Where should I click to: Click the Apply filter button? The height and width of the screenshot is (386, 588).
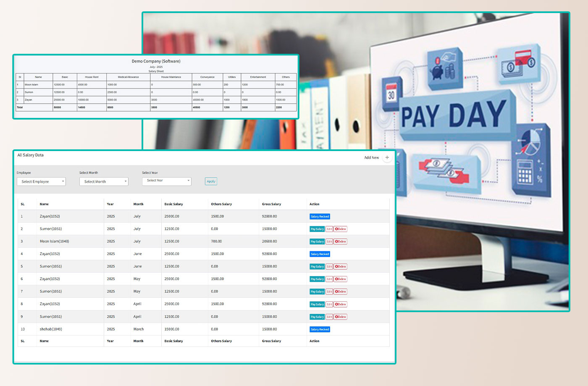tap(210, 181)
